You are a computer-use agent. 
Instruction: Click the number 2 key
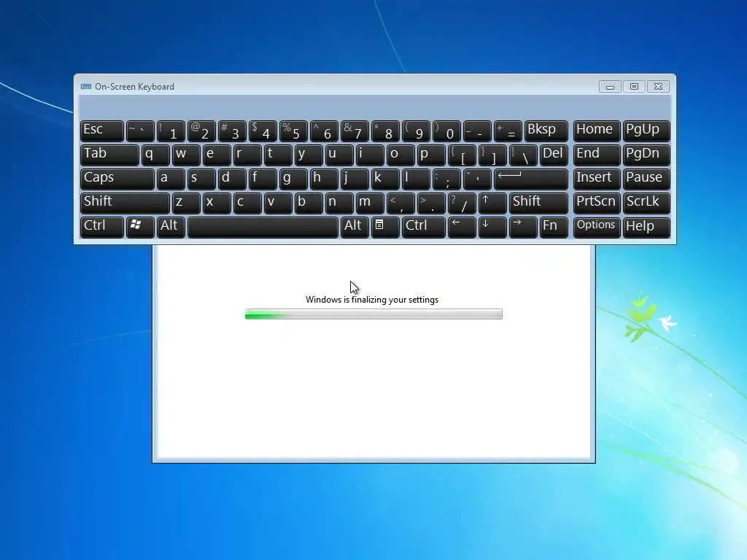pyautogui.click(x=201, y=131)
